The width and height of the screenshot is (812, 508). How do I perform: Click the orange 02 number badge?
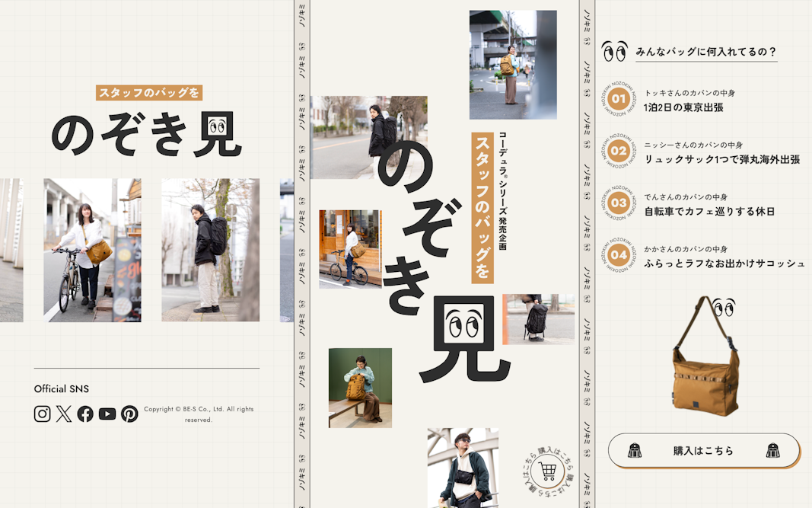click(618, 151)
